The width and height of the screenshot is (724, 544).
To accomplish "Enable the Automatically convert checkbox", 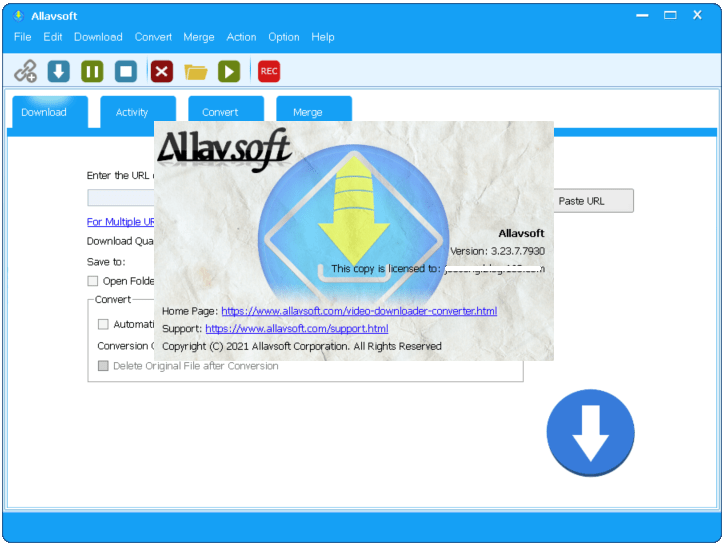I will (103, 324).
